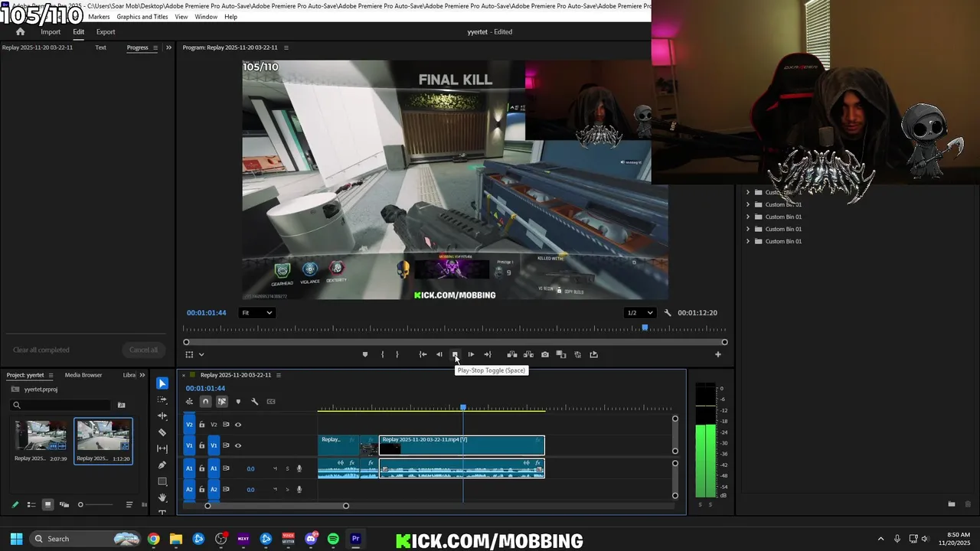Image resolution: width=980 pixels, height=551 pixels.
Task: Switch project panel to List view
Action: 31,504
